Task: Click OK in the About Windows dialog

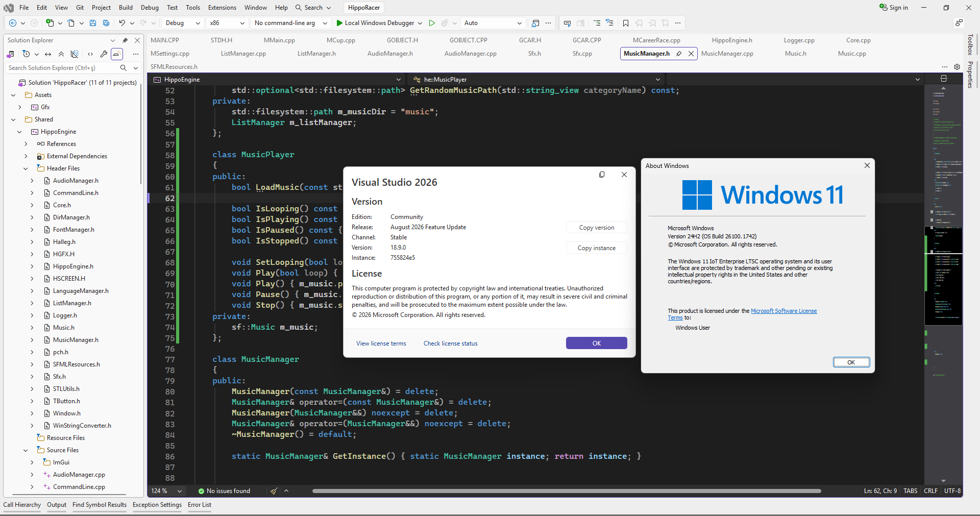Action: point(851,362)
